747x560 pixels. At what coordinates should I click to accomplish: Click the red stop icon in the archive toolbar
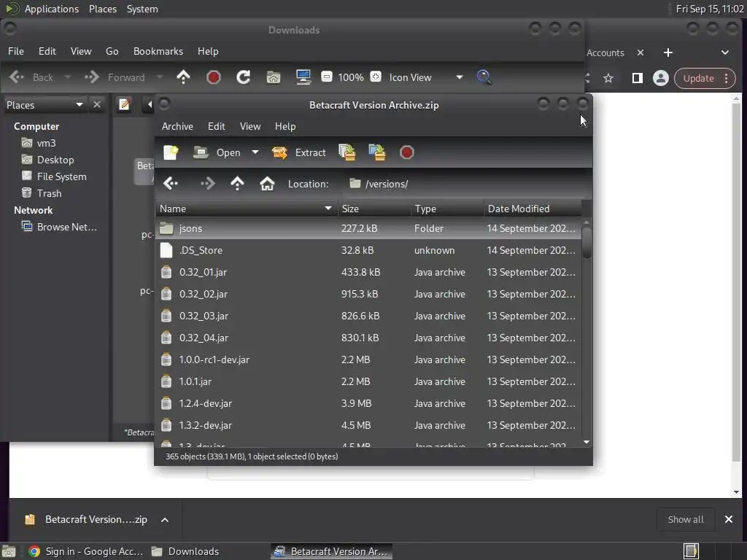tap(407, 152)
